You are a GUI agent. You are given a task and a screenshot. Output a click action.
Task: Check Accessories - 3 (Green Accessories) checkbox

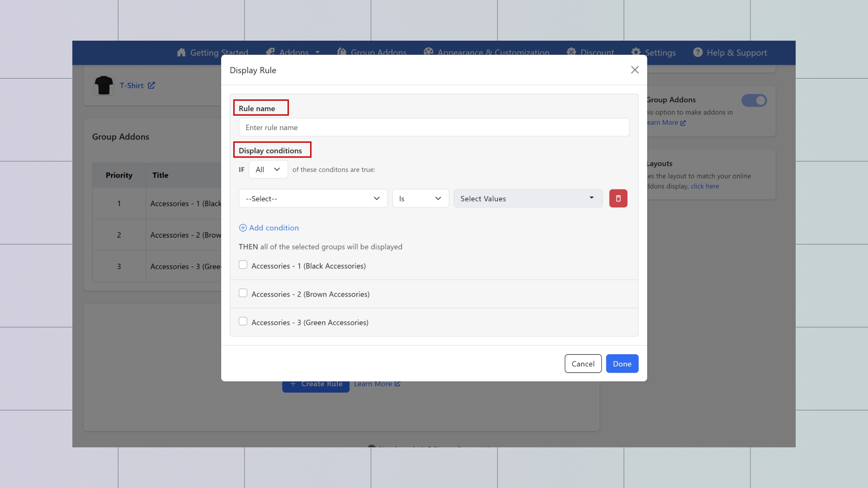tap(243, 321)
